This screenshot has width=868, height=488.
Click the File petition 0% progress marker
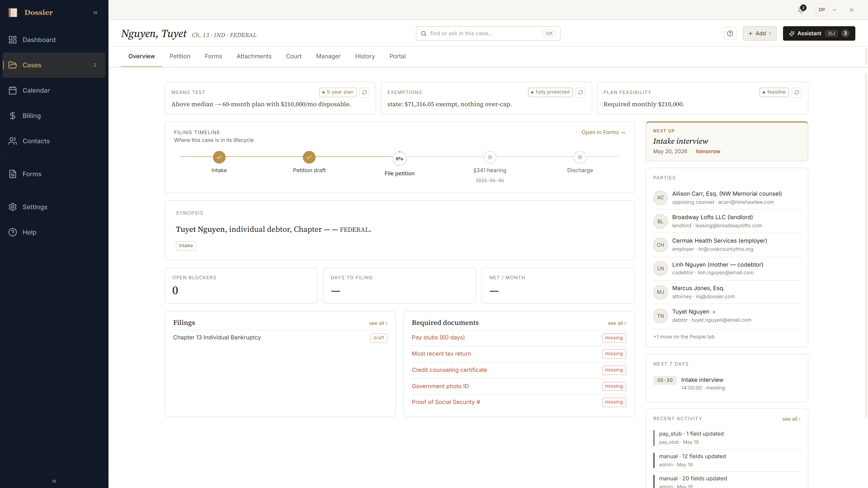click(x=399, y=159)
